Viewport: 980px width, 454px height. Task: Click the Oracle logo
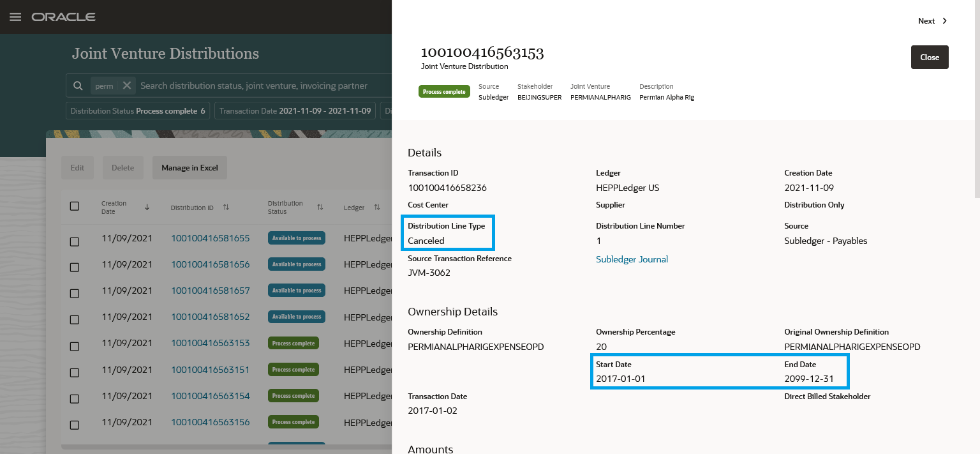click(64, 17)
